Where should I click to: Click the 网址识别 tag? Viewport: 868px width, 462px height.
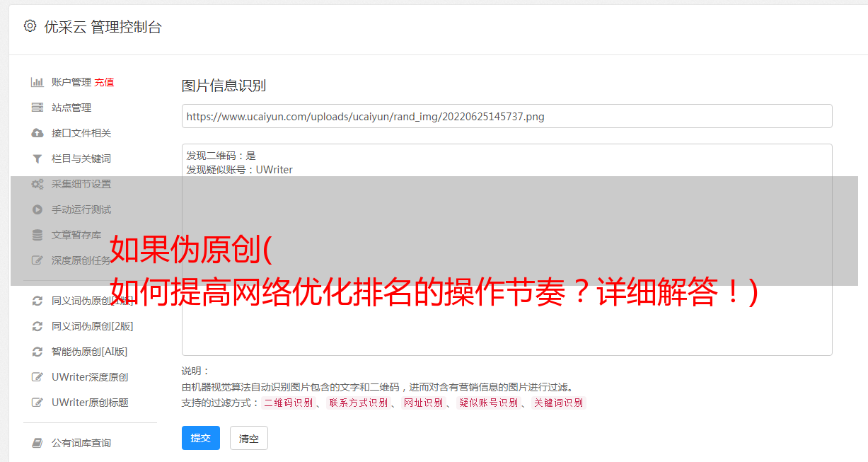[424, 403]
